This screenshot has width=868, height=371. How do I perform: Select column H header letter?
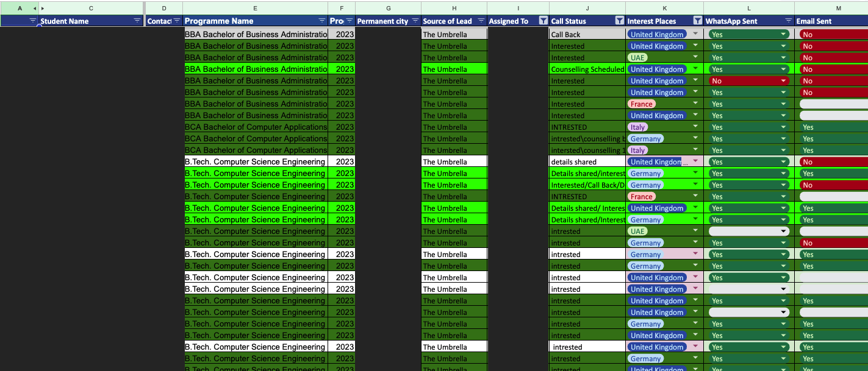tap(454, 8)
